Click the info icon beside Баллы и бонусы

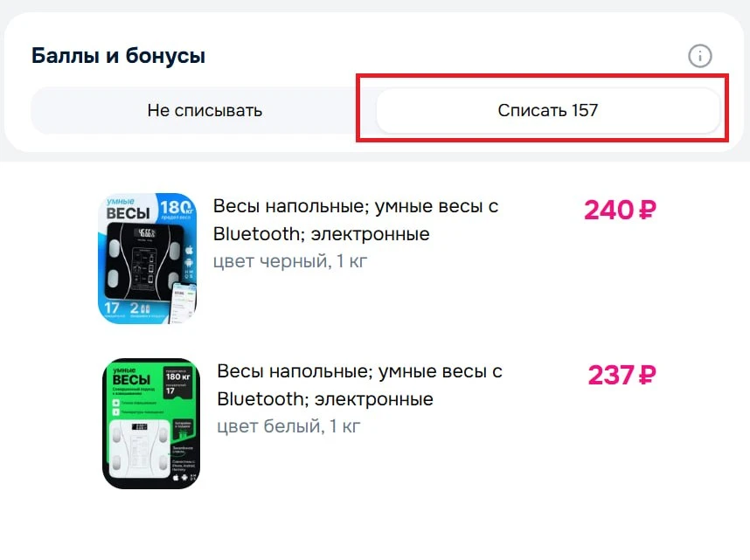pos(699,57)
